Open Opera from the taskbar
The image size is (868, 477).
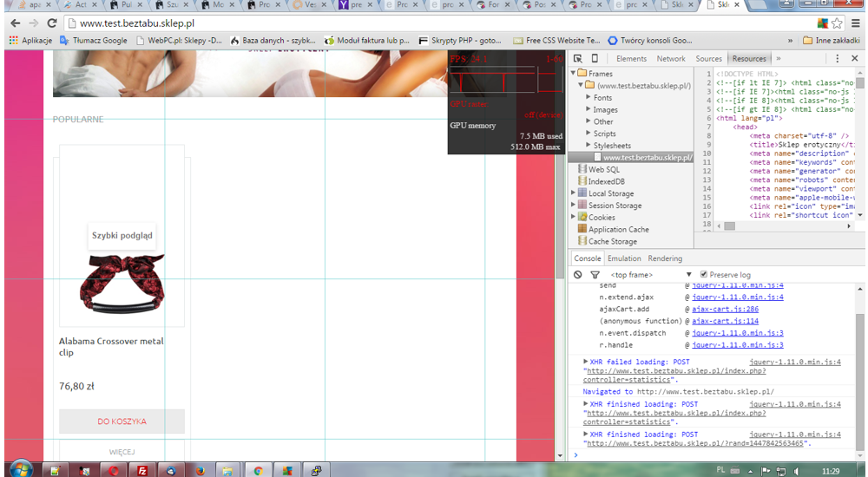tap(114, 471)
